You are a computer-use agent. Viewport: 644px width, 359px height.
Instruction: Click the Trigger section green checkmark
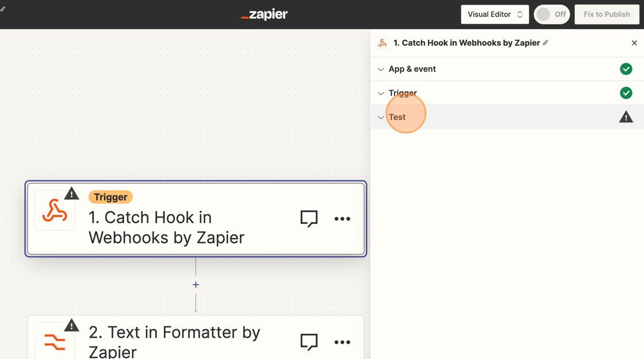(x=626, y=93)
